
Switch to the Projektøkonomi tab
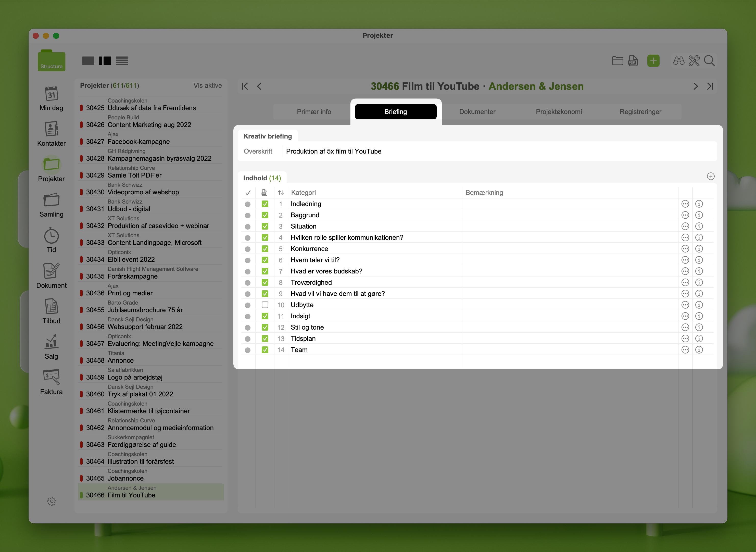click(559, 112)
